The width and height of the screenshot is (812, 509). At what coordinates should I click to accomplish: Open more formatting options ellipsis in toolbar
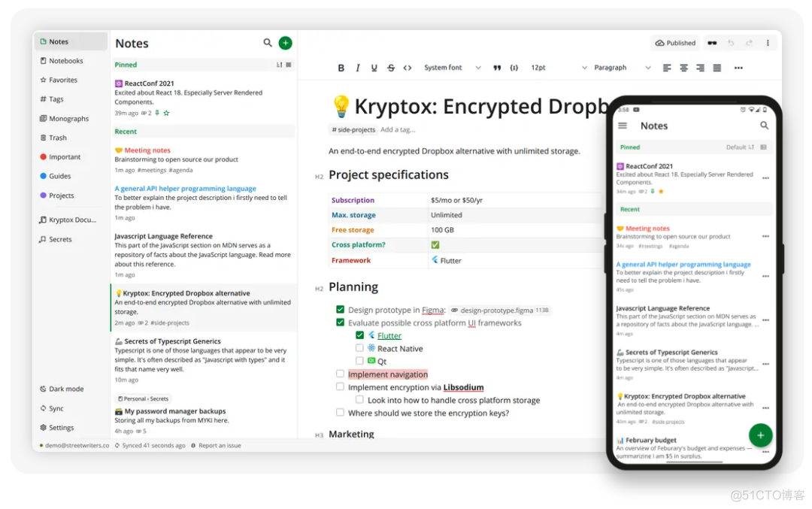pyautogui.click(x=738, y=68)
